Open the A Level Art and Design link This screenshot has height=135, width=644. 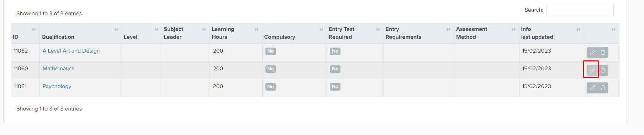coord(71,51)
